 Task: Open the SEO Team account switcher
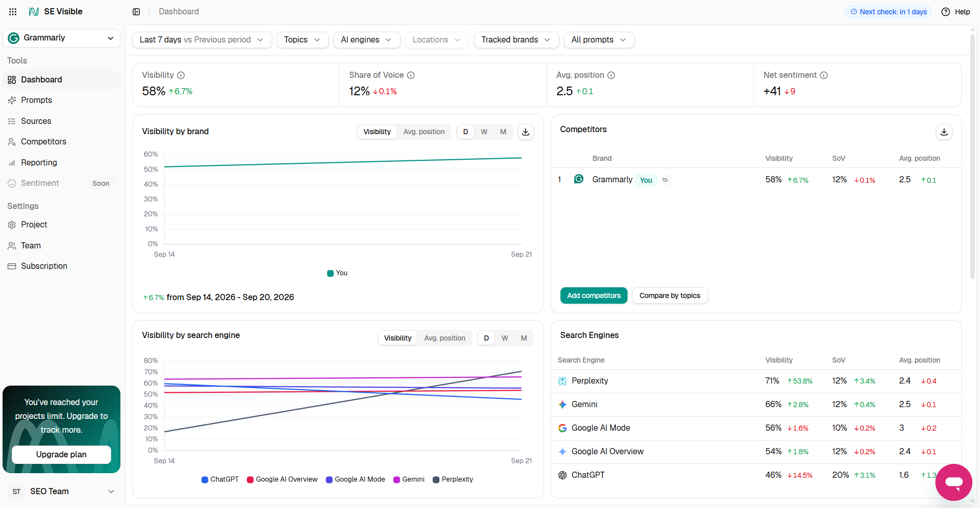(x=61, y=492)
